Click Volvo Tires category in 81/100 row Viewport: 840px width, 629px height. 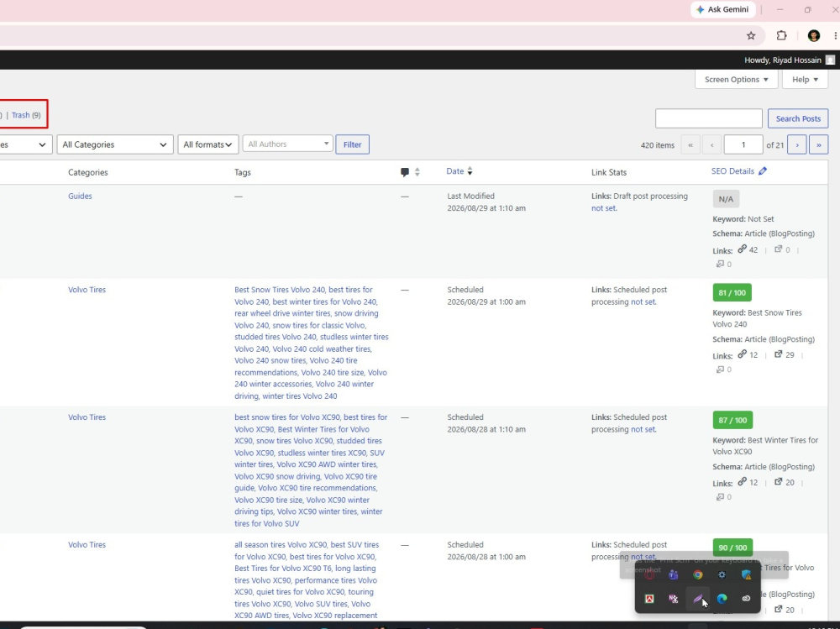87,290
